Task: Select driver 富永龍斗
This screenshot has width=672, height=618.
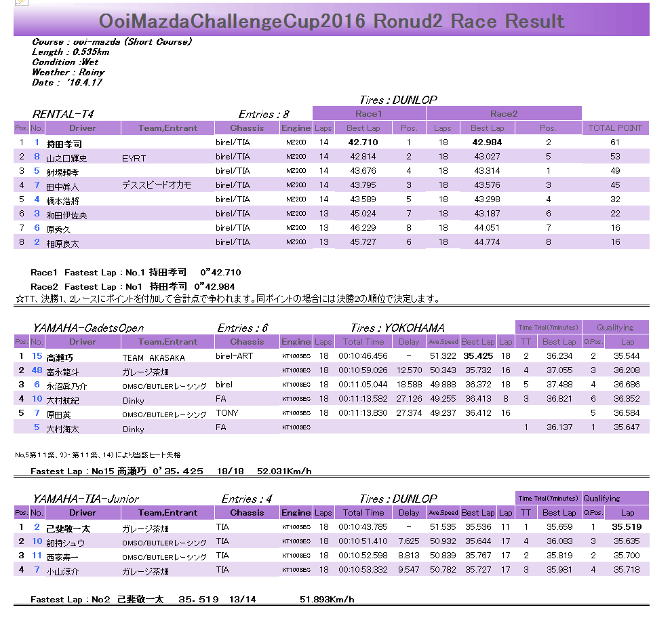Action: tap(62, 372)
